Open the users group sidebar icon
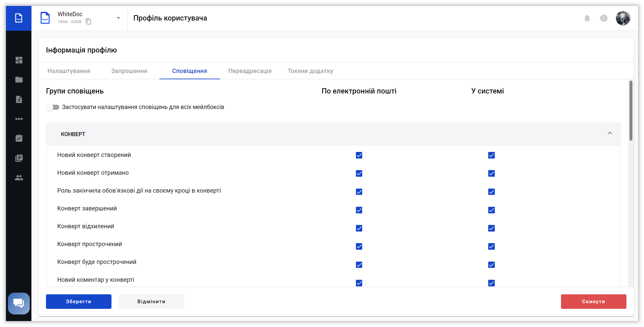This screenshot has width=644, height=327. coord(19,178)
